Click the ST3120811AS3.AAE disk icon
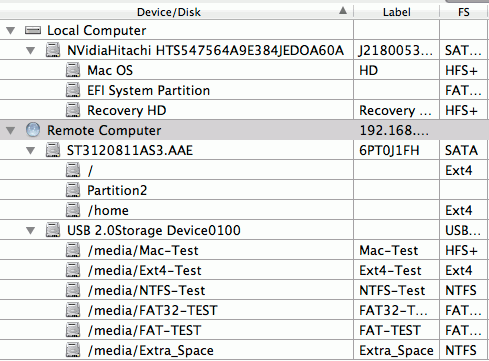The image size is (489, 361). pyautogui.click(x=53, y=150)
